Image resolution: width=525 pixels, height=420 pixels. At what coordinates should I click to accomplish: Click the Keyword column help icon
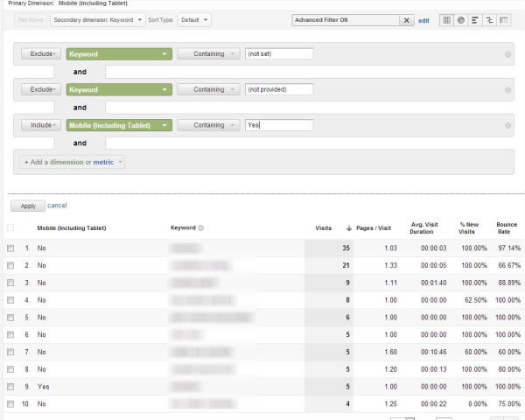coord(200,228)
